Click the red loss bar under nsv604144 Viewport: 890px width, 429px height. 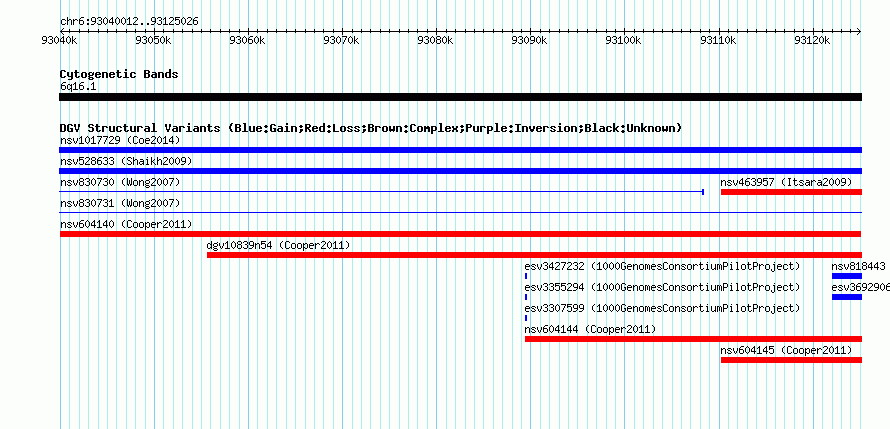[693, 339]
